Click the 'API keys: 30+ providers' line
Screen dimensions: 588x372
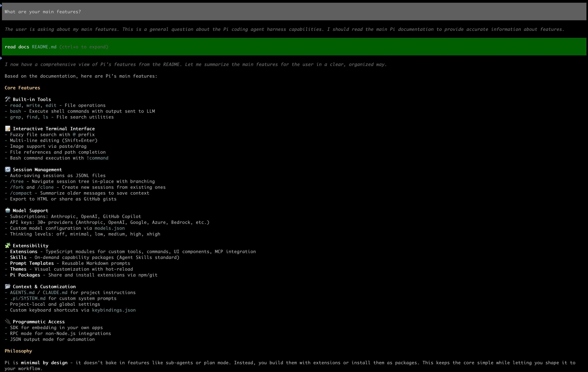coord(110,222)
